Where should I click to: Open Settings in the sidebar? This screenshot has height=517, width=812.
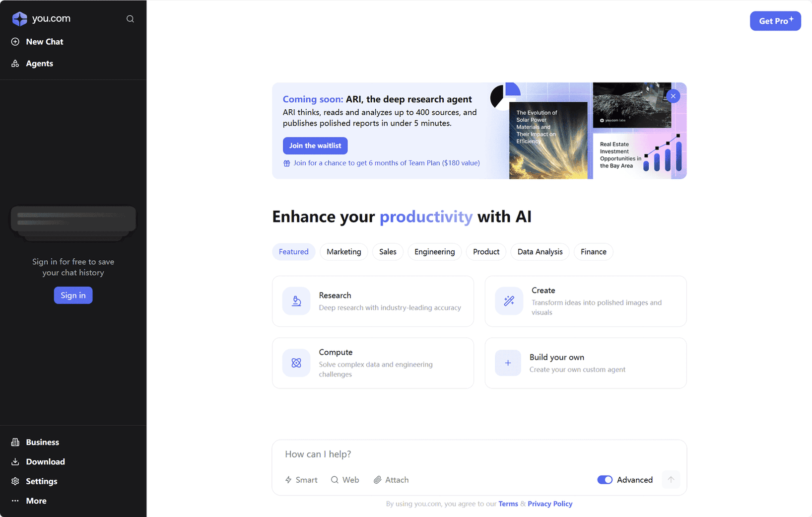pyautogui.click(x=41, y=481)
